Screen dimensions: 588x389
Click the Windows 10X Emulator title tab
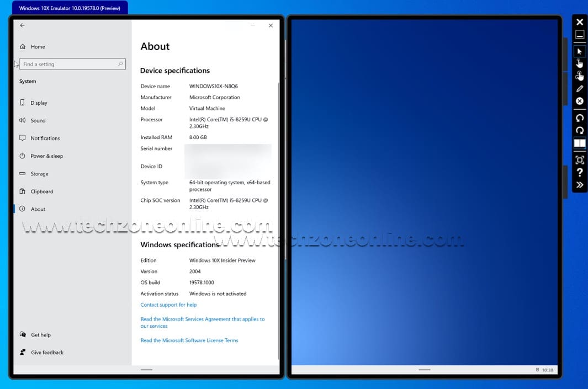[x=70, y=8]
